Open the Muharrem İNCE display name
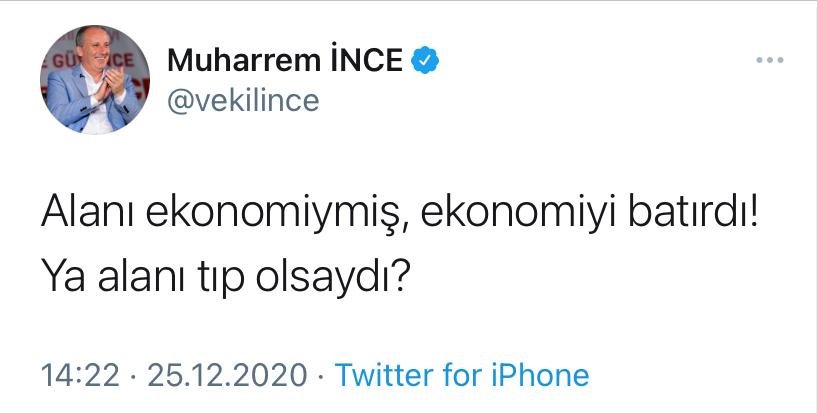The width and height of the screenshot is (817, 413). [x=285, y=62]
